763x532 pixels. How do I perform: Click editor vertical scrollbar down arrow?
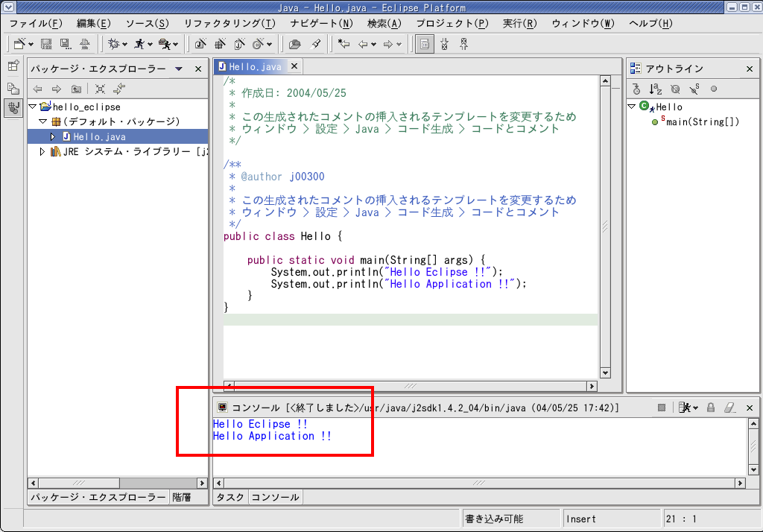[x=605, y=373]
